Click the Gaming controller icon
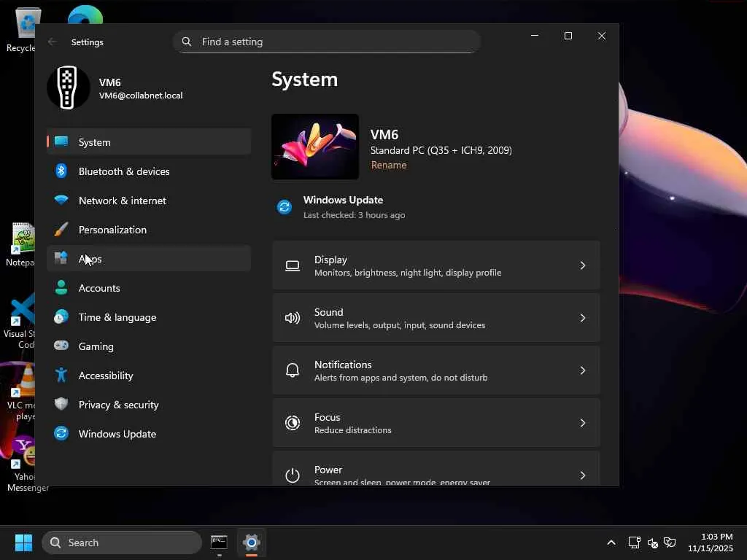Image resolution: width=747 pixels, height=560 pixels. coord(61,346)
